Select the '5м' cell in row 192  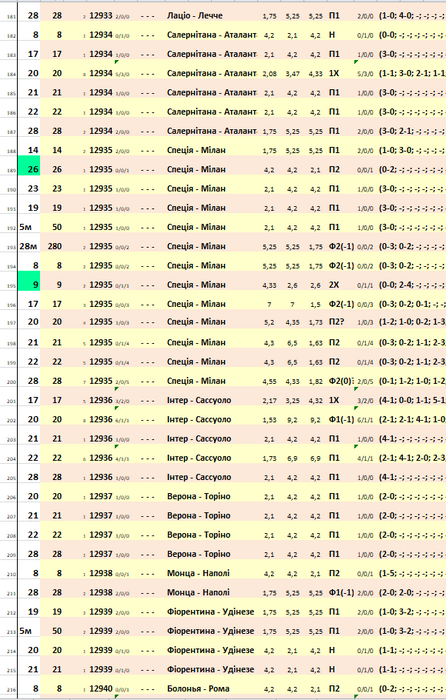coord(25,227)
